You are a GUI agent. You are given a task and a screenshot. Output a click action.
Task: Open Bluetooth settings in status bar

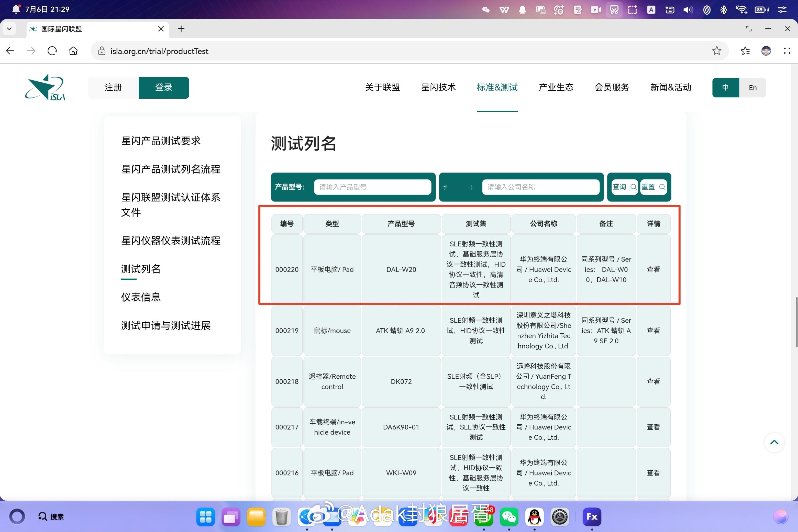coord(723,10)
